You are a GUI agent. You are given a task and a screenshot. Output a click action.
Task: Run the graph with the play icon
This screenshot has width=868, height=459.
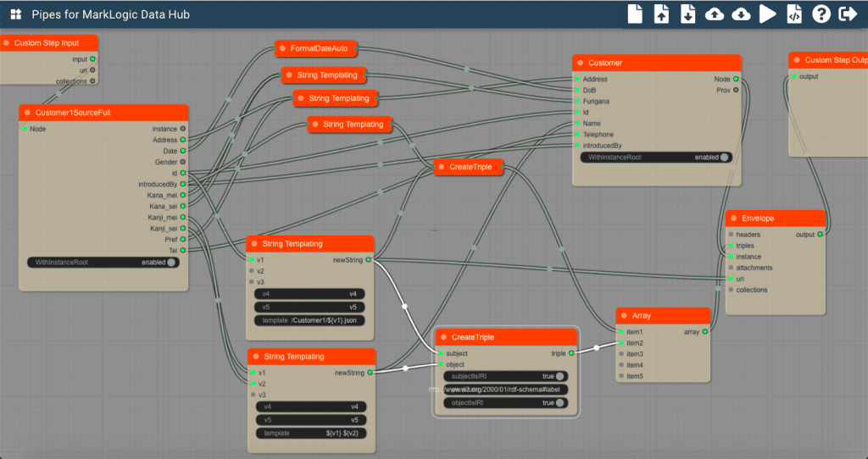click(768, 14)
